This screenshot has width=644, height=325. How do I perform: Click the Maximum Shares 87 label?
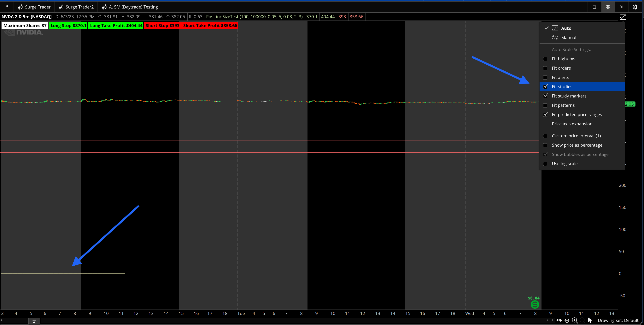tap(25, 26)
